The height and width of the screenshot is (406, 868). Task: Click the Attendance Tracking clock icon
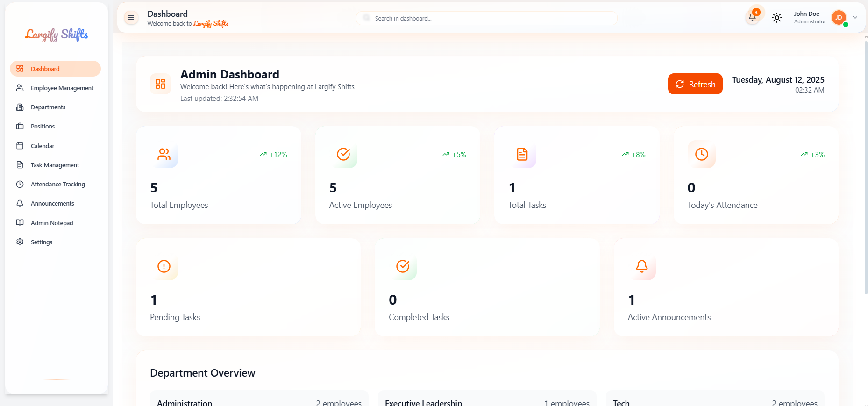tap(20, 185)
